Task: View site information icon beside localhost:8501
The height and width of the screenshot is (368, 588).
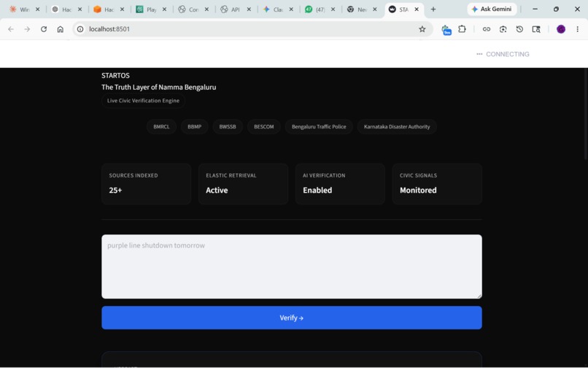Action: click(x=80, y=29)
